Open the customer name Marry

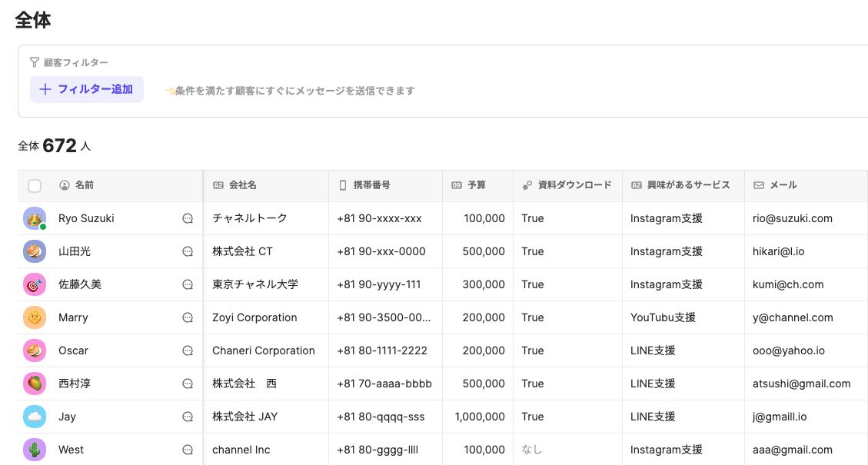pos(73,317)
